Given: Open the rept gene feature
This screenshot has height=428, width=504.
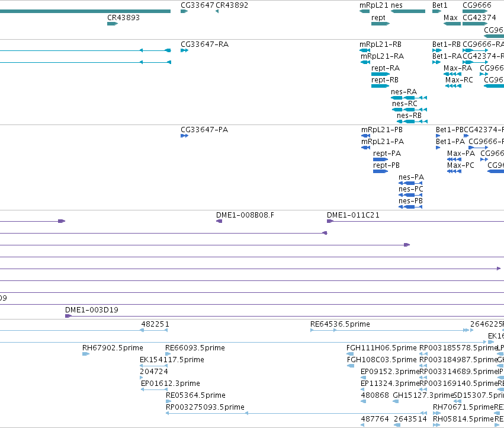Looking at the screenshot, I should (380, 24).
